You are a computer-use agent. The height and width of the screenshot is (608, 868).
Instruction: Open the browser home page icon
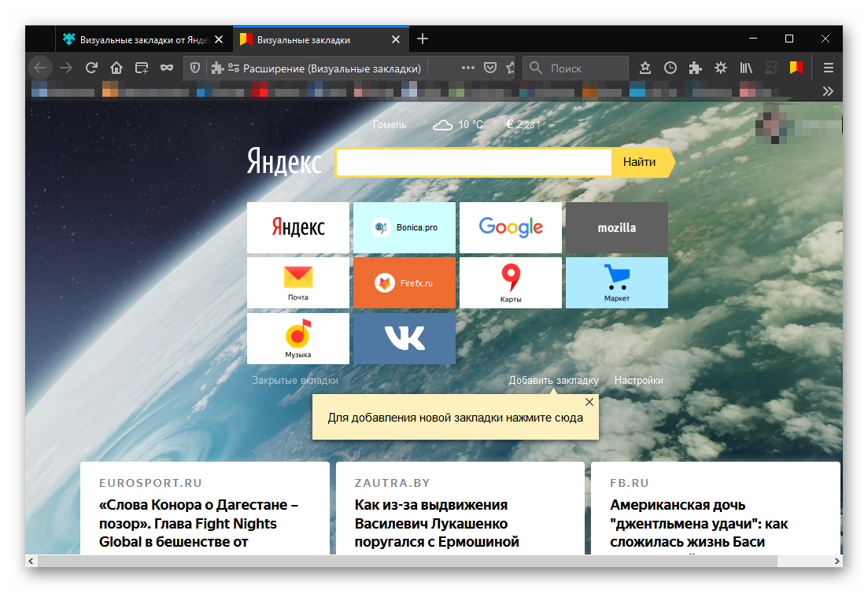click(116, 68)
